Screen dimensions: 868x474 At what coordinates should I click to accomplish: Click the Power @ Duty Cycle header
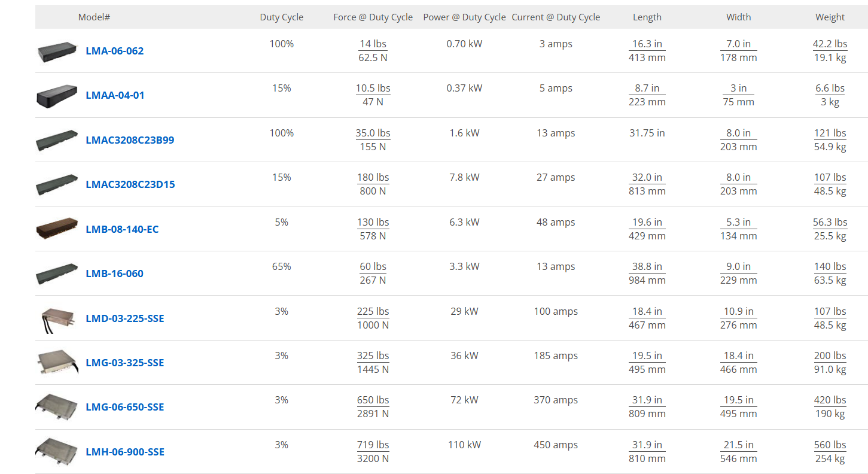point(464,17)
